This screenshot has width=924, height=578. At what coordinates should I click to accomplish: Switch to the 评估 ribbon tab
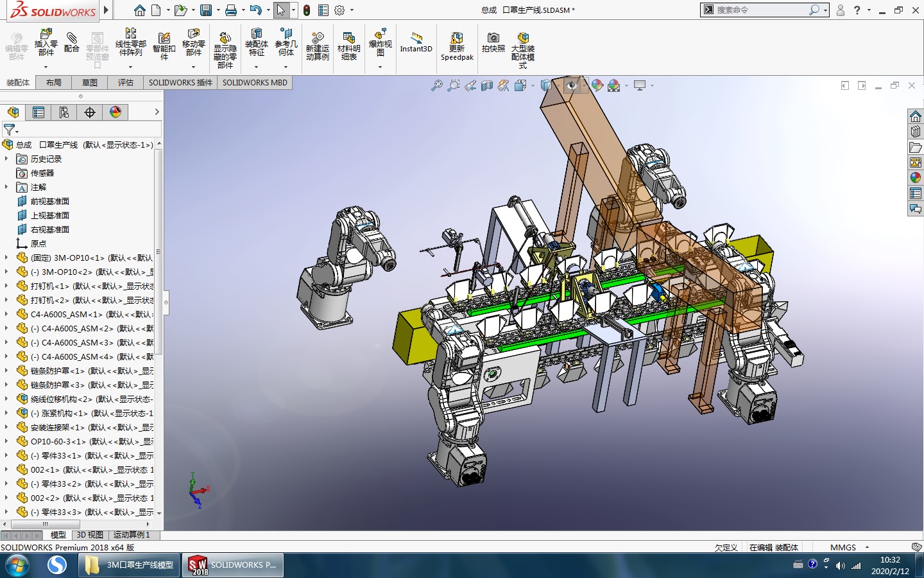(125, 82)
